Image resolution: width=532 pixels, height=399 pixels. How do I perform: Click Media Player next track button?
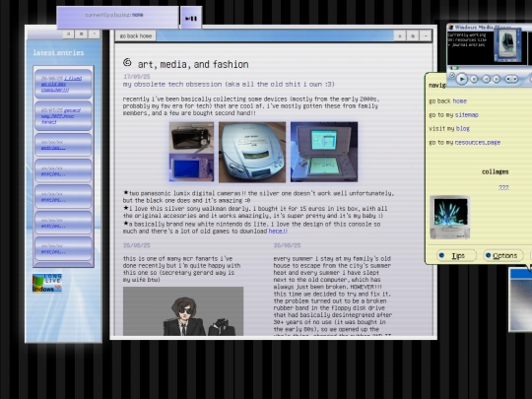coord(497,79)
